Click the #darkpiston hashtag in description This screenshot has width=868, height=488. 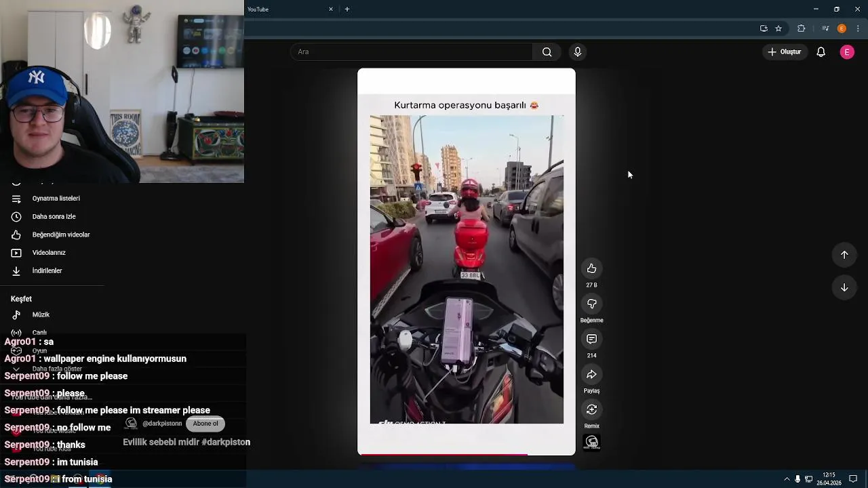[x=226, y=442]
